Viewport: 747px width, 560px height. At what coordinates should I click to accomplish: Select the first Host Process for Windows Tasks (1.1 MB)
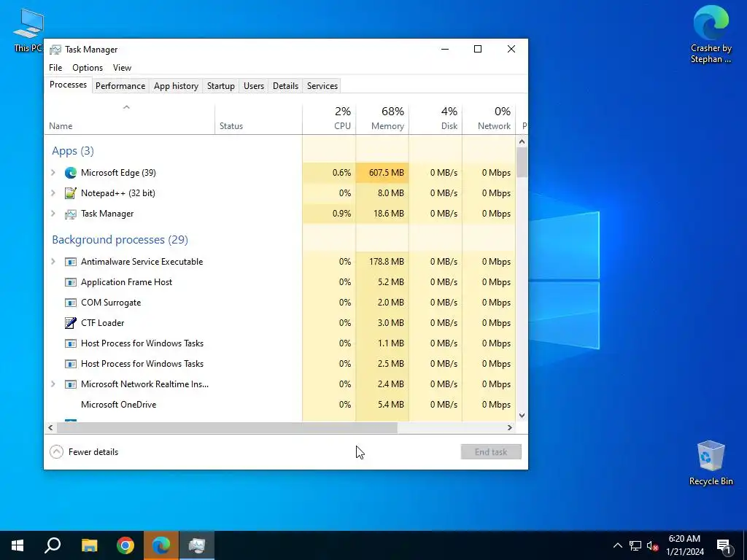pyautogui.click(x=280, y=343)
